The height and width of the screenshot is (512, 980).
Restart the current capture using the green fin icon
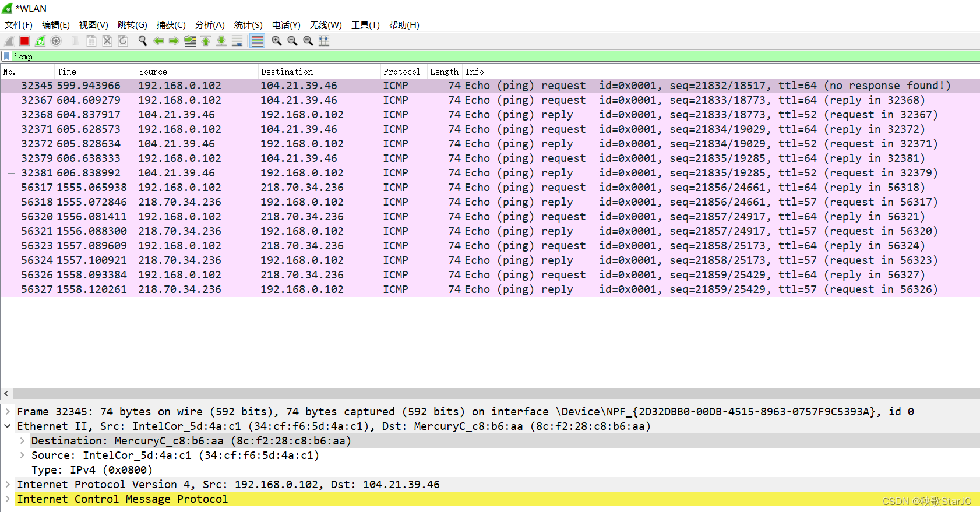[x=40, y=41]
